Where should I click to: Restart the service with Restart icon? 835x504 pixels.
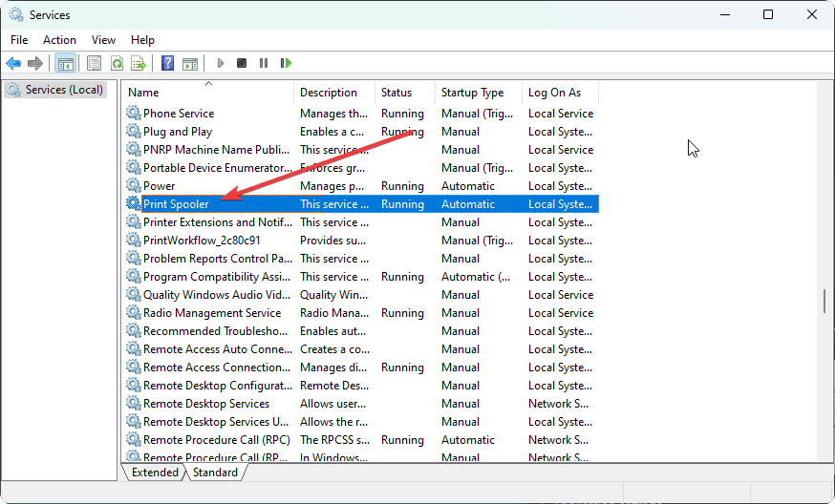(286, 63)
